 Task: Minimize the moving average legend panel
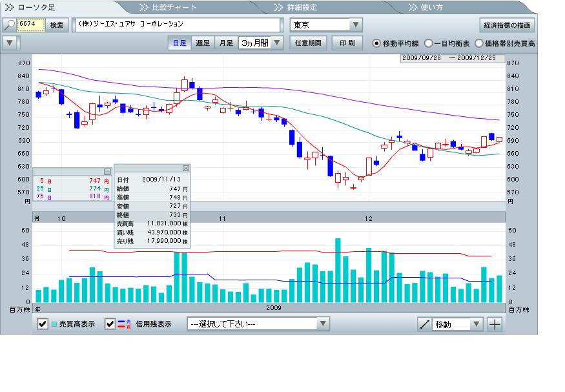point(107,172)
